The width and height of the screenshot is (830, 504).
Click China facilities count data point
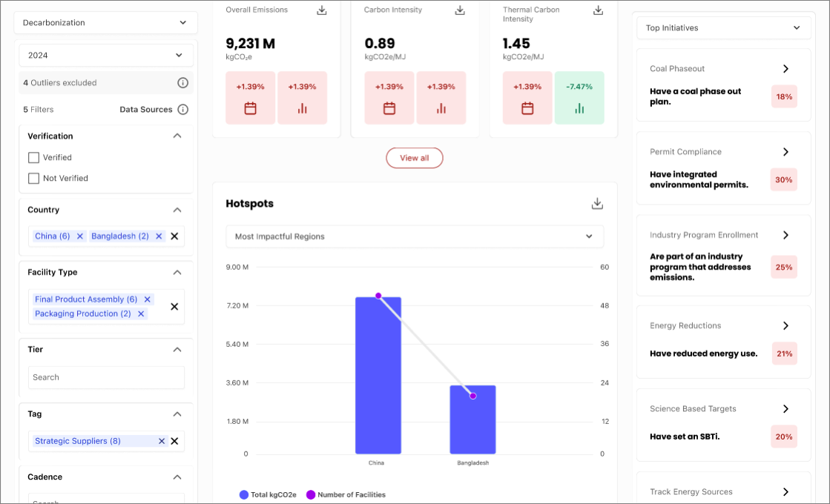pos(378,296)
